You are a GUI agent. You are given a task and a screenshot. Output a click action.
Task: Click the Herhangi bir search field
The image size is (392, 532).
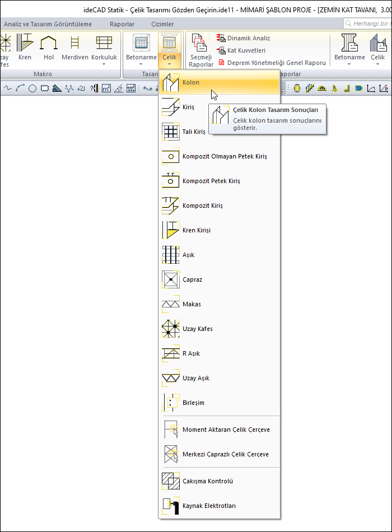pos(368,24)
